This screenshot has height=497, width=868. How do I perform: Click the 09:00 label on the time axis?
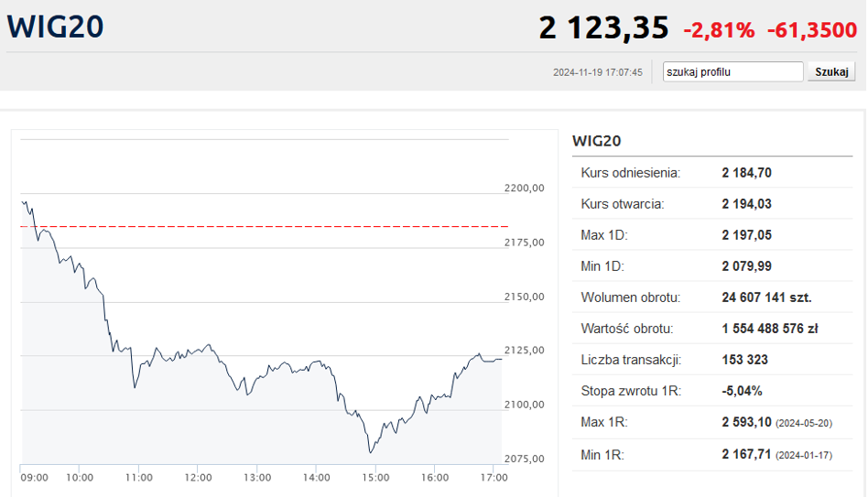click(35, 477)
